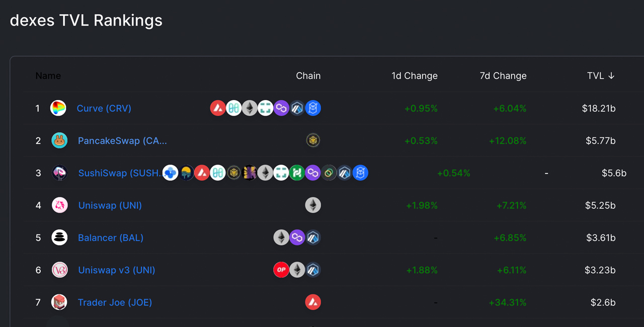Click the SushiSwap logo icon
Viewport: 644px width, 327px height.
[x=59, y=173]
